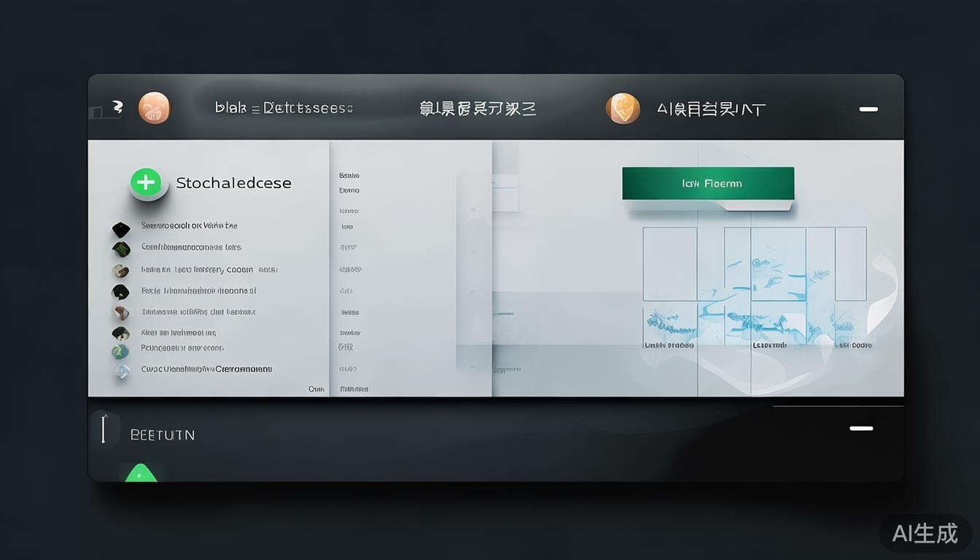Click the Open link at the list bottom
The height and width of the screenshot is (560, 980).
316,389
